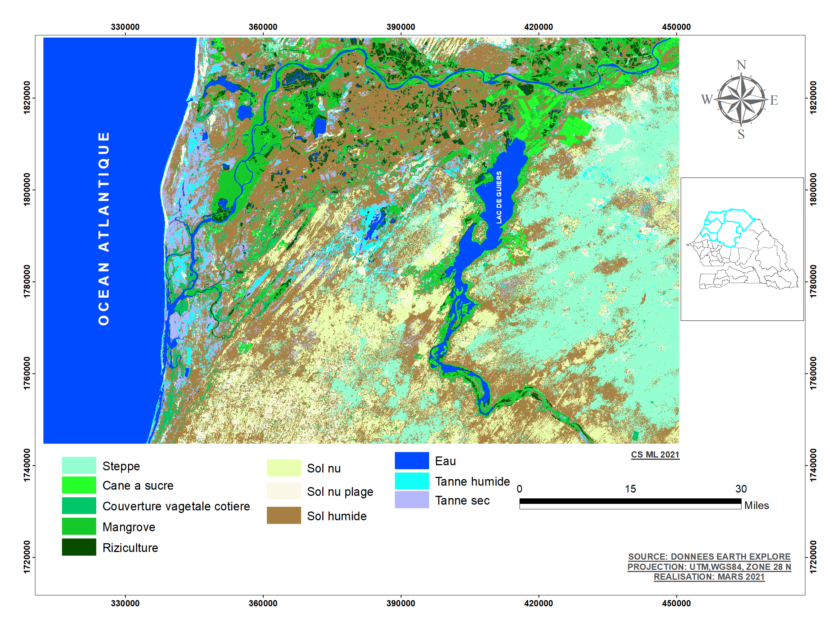Click the compass rose icon

click(x=740, y=100)
